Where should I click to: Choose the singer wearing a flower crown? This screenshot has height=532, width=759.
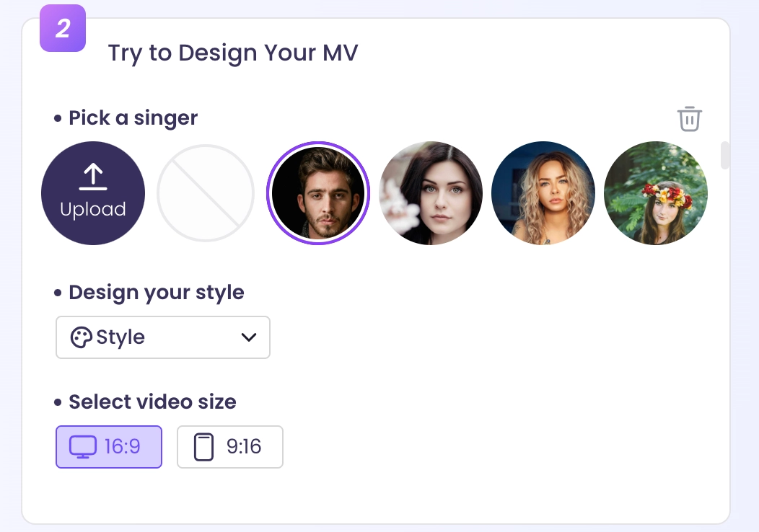656,193
